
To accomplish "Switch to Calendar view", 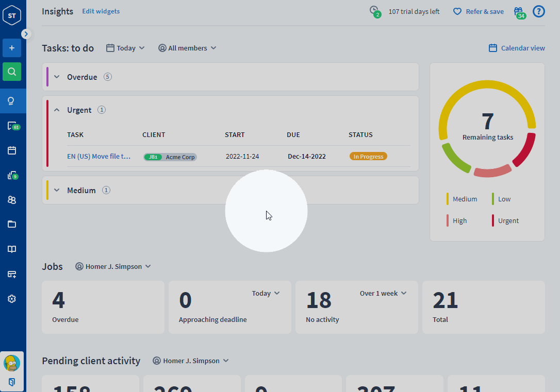I will point(517,48).
